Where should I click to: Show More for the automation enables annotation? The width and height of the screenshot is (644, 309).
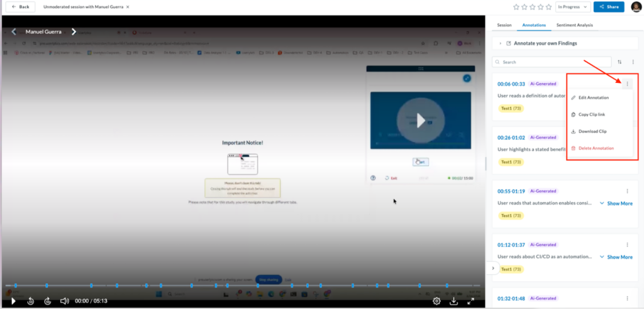click(x=616, y=203)
